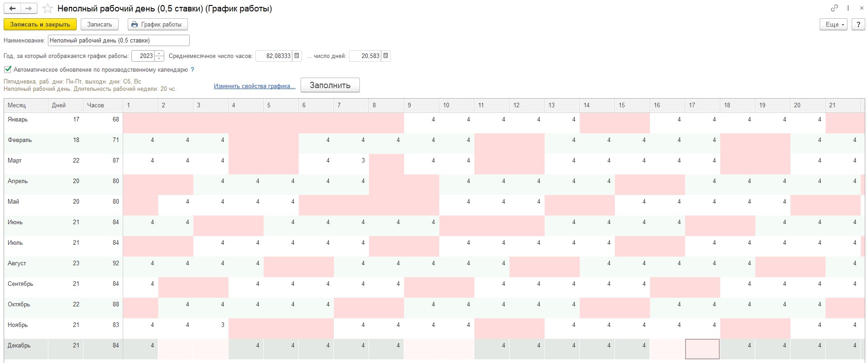The height and width of the screenshot is (363, 868).
Task: Toggle automatic update by production calendar
Action: (7, 70)
